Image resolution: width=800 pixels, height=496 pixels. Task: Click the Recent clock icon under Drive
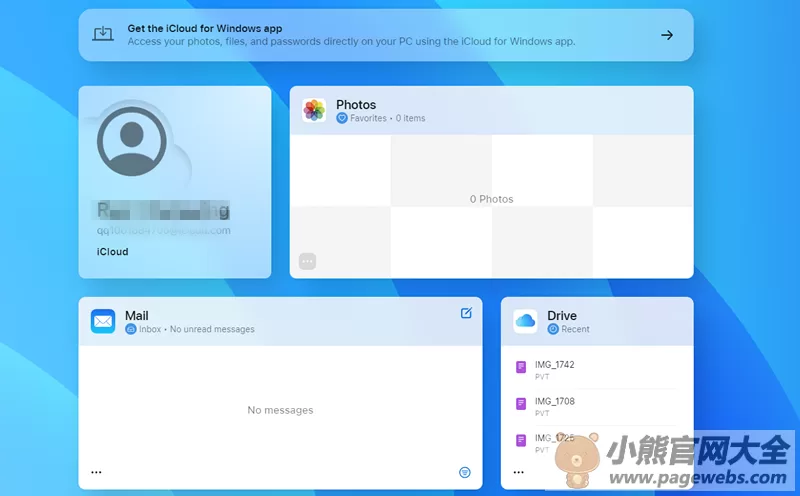[553, 329]
